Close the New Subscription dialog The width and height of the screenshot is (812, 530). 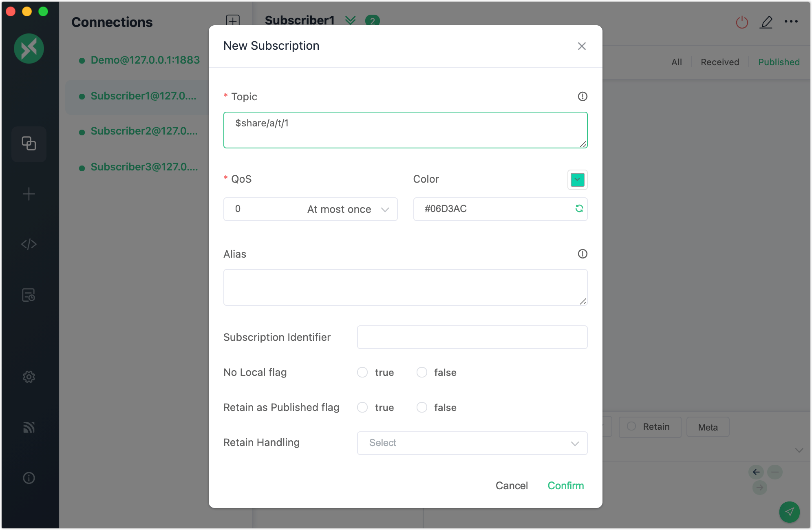(582, 46)
